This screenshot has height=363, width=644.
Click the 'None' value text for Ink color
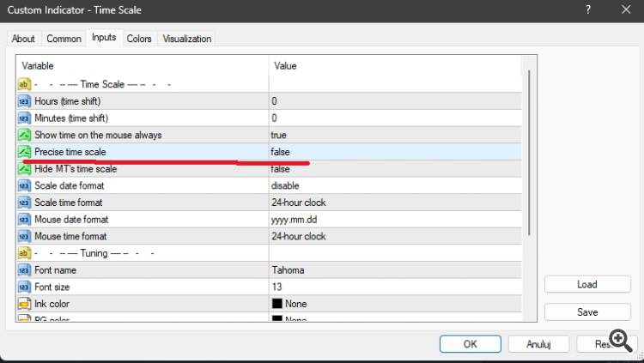[296, 304]
